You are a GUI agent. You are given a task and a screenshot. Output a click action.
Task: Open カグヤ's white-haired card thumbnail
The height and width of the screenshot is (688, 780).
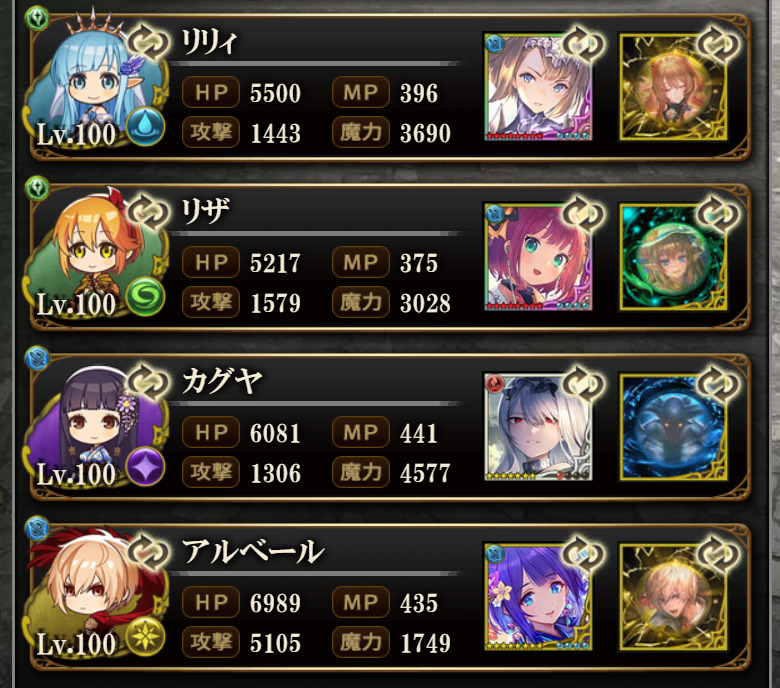pyautogui.click(x=538, y=427)
